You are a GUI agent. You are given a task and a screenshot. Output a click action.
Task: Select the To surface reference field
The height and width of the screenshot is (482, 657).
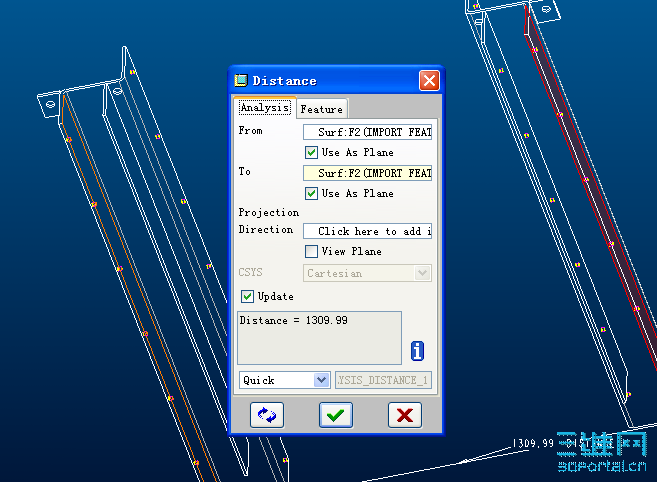[x=367, y=173]
